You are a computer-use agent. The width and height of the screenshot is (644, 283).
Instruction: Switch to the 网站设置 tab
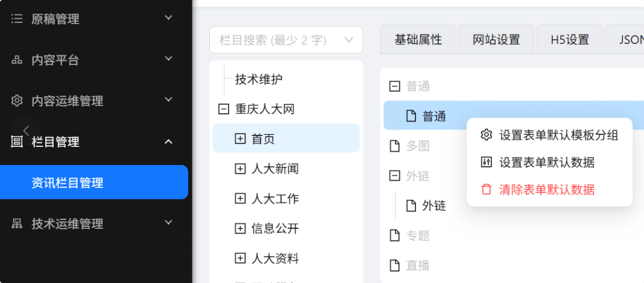click(x=496, y=40)
